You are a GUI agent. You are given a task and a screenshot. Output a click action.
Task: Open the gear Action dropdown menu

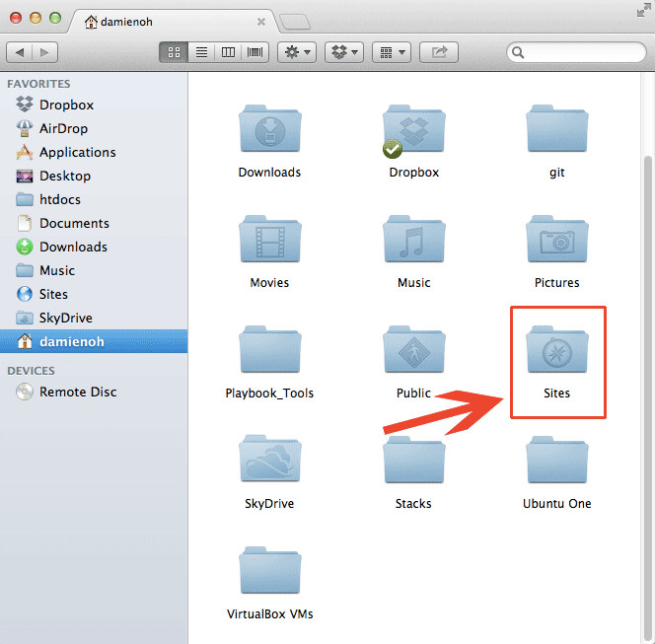297,52
